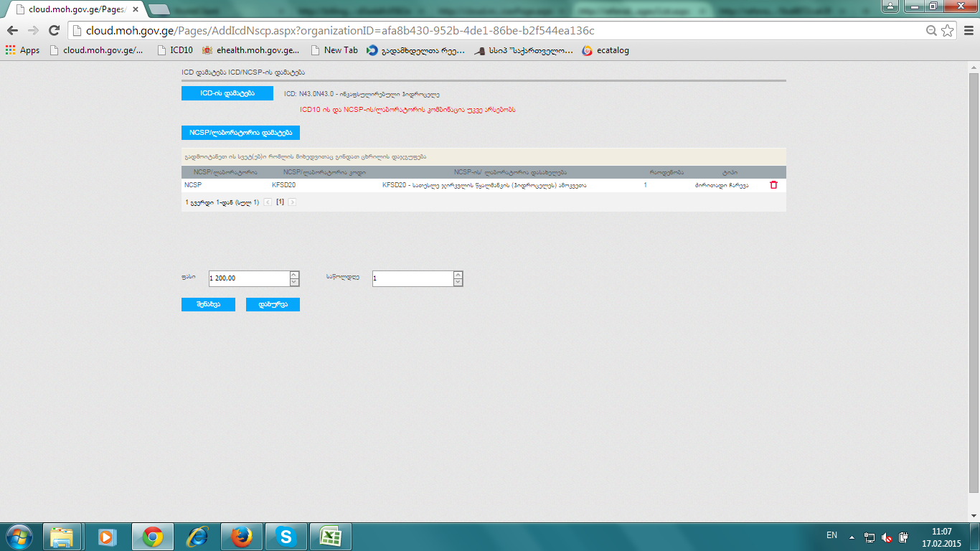
Task: Decrease the price field value with down arrow
Action: [294, 283]
